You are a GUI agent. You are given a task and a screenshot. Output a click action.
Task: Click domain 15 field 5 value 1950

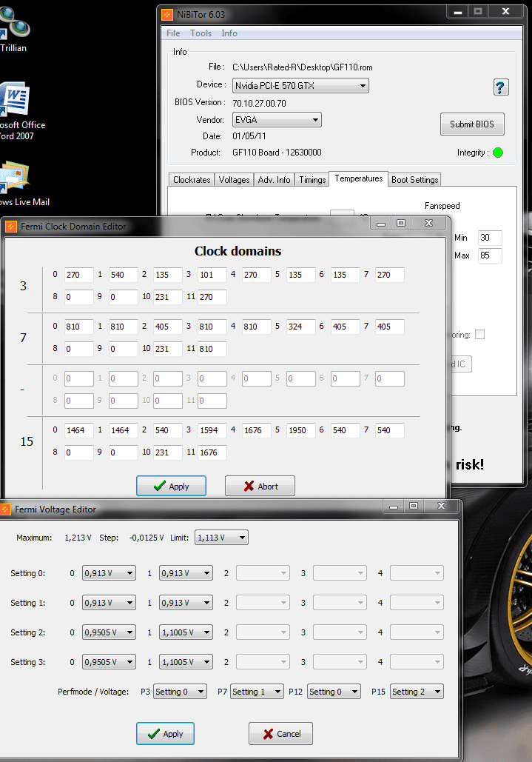click(x=301, y=430)
